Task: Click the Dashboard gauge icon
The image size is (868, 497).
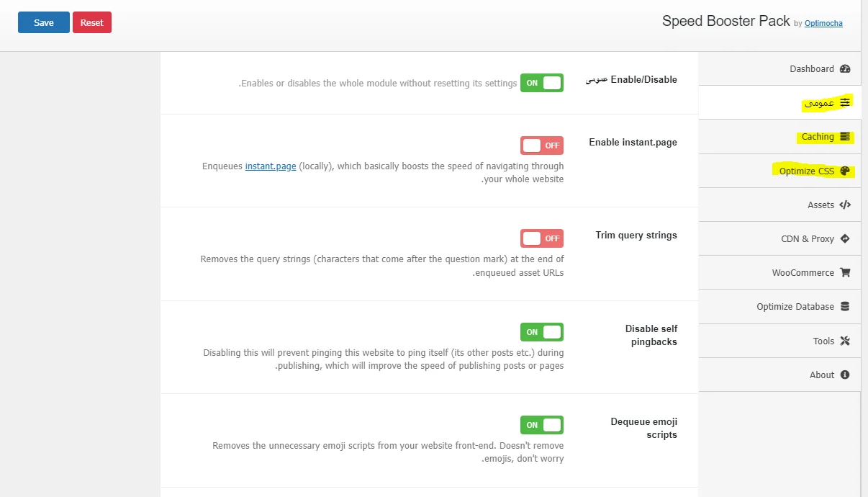Action: click(845, 69)
